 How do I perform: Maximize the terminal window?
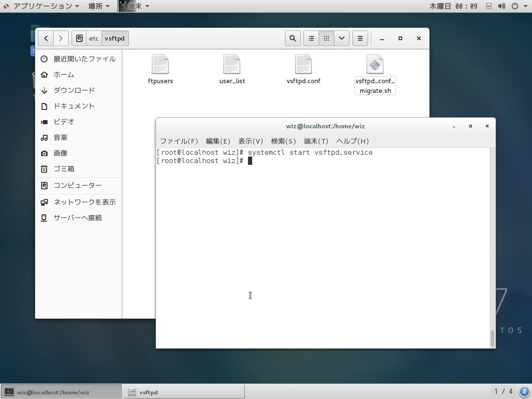pyautogui.click(x=470, y=126)
